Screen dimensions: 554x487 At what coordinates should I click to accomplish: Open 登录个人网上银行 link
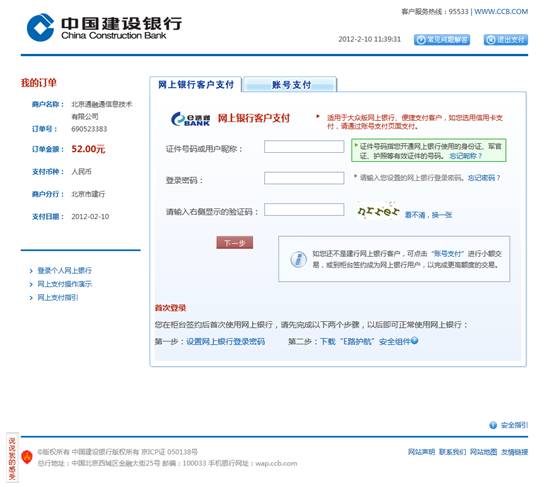pyautogui.click(x=64, y=270)
